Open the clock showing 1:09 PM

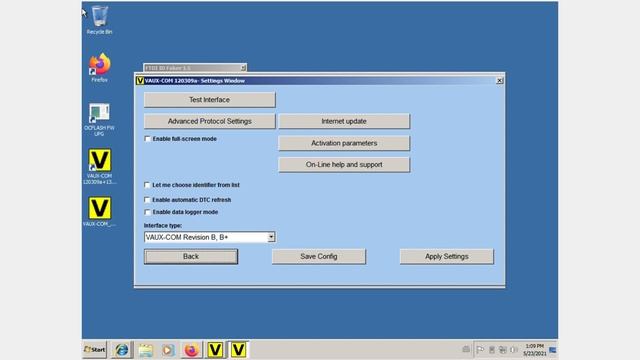(535, 350)
